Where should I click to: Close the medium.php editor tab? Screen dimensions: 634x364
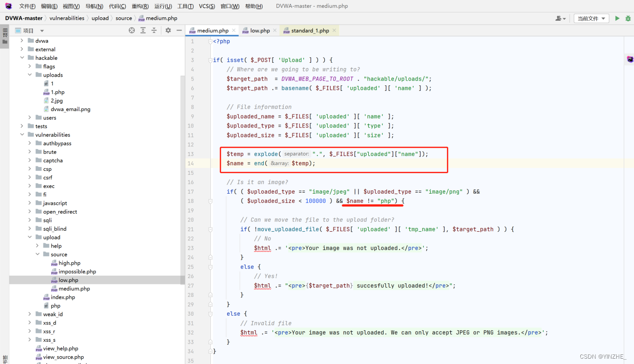click(x=234, y=30)
